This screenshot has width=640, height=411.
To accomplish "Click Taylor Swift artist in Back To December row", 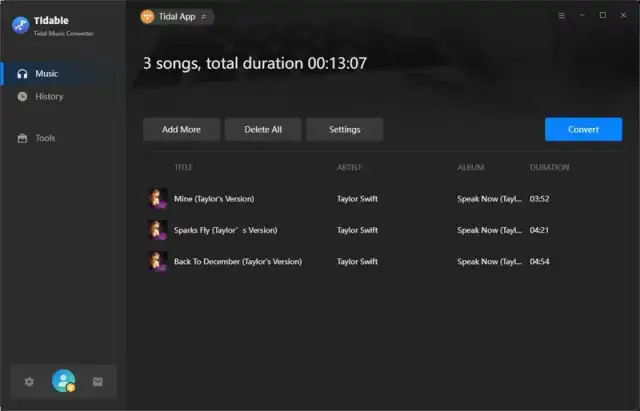I will pyautogui.click(x=357, y=262).
